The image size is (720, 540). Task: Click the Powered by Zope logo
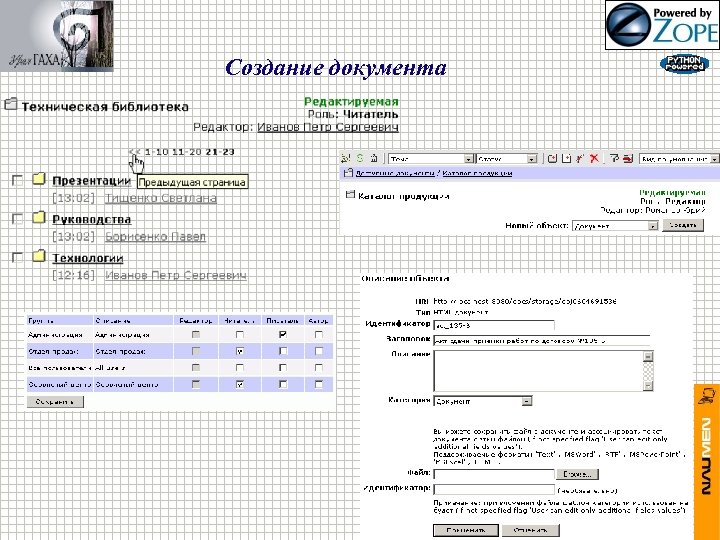click(662, 25)
